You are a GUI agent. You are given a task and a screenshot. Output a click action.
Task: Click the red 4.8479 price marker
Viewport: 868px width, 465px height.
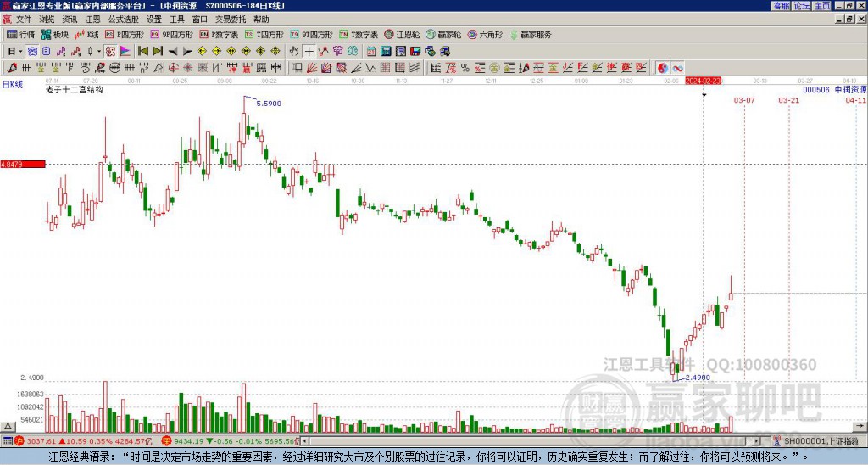pyautogui.click(x=23, y=164)
